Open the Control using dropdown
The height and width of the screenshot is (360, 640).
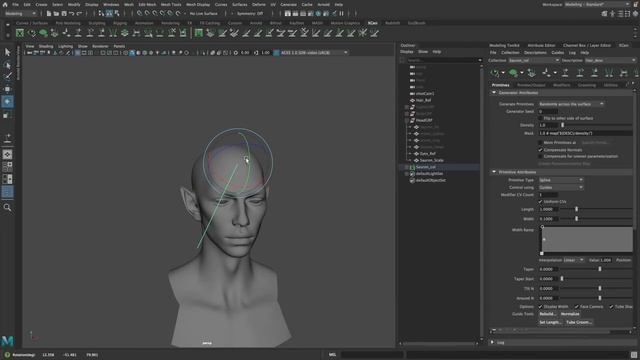click(x=561, y=187)
